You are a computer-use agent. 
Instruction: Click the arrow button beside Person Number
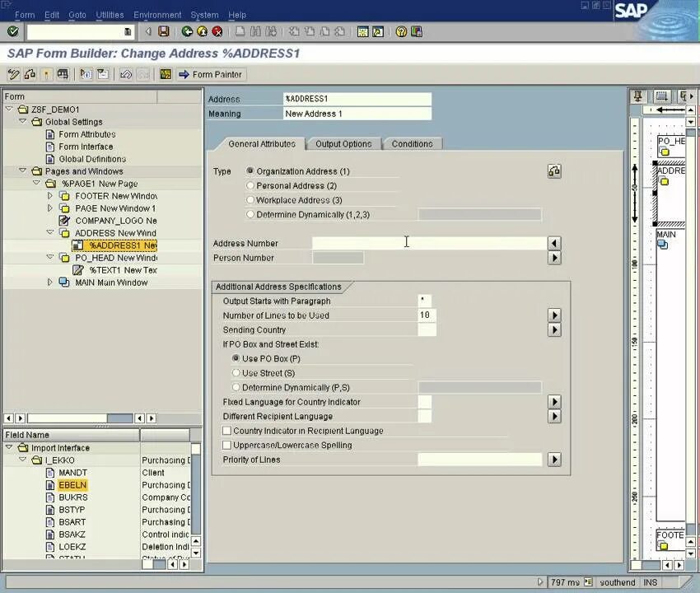point(554,258)
